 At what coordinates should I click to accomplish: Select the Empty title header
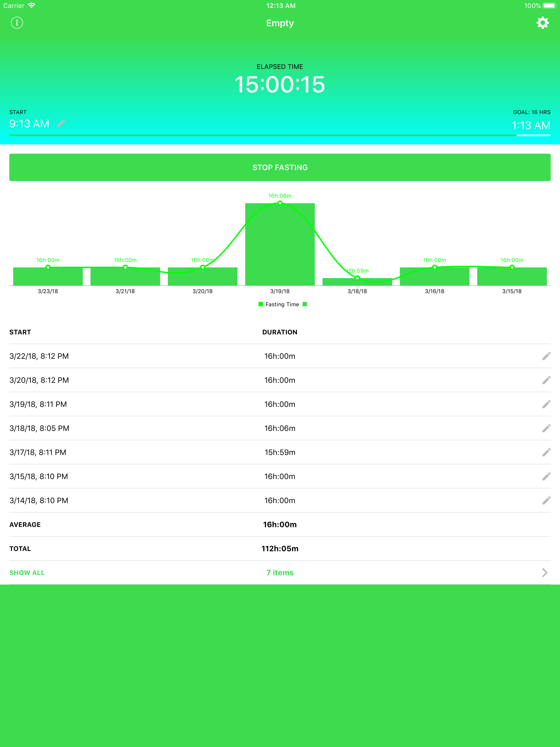(x=280, y=23)
